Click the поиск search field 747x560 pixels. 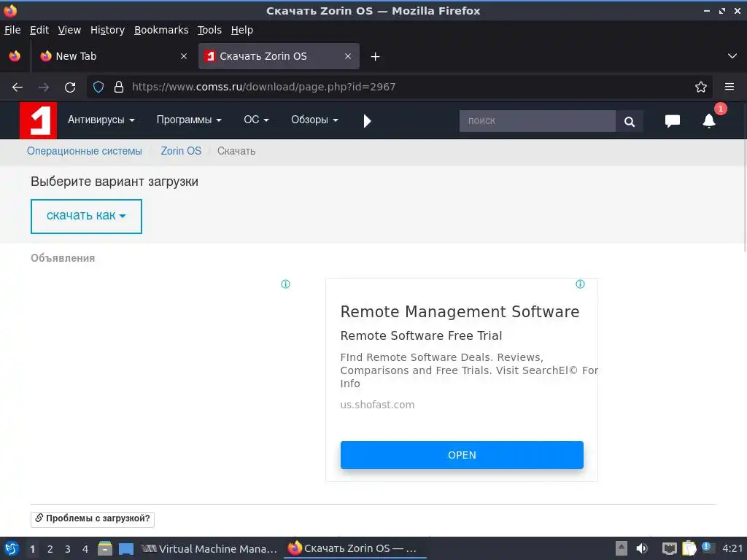(x=537, y=121)
